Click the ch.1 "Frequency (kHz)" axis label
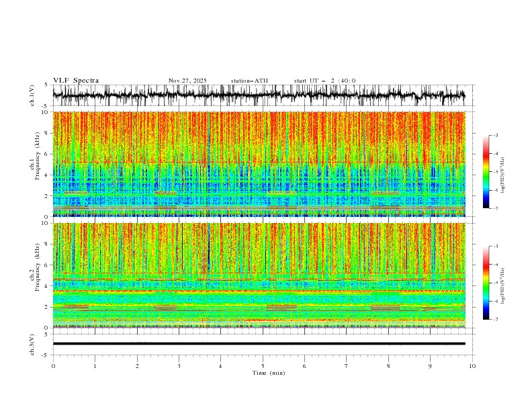Viewport: 532px width, 411px height. click(x=38, y=156)
